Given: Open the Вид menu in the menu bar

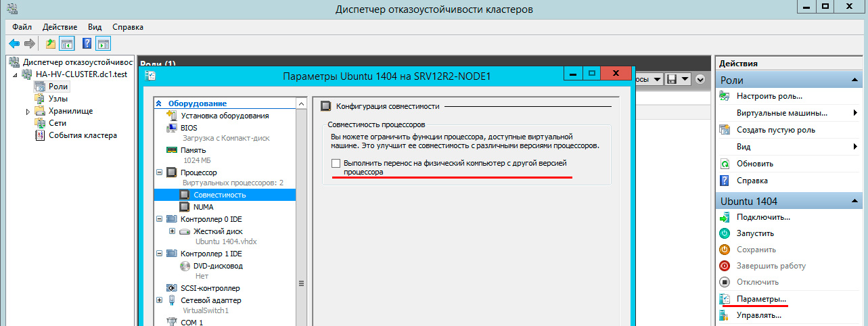Looking at the screenshot, I should (x=95, y=27).
